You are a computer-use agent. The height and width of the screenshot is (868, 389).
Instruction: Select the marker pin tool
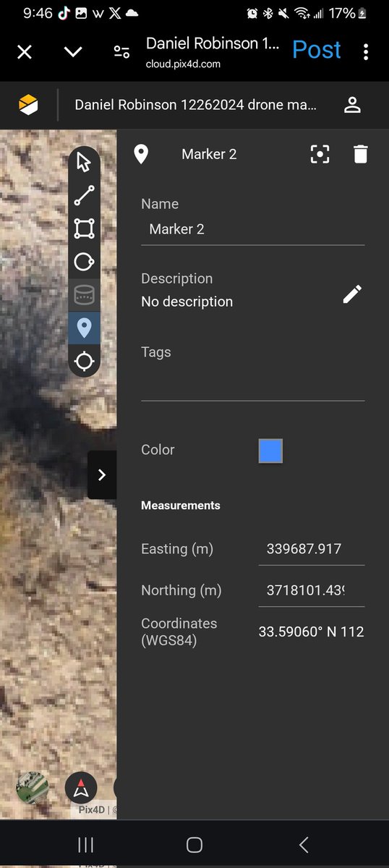click(x=84, y=328)
